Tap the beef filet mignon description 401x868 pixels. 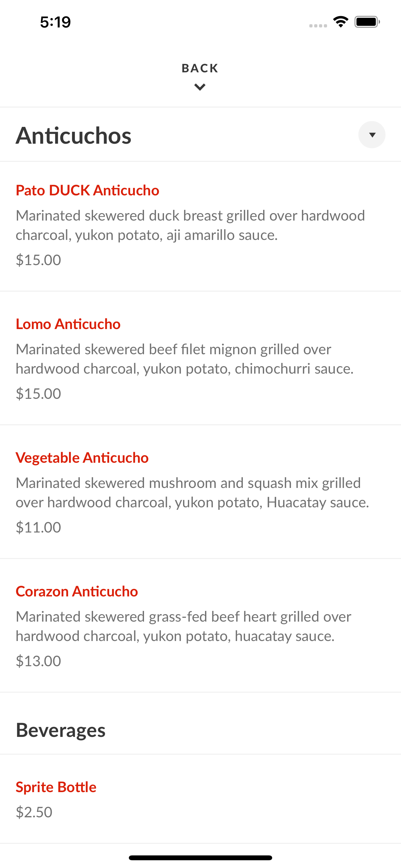(185, 359)
